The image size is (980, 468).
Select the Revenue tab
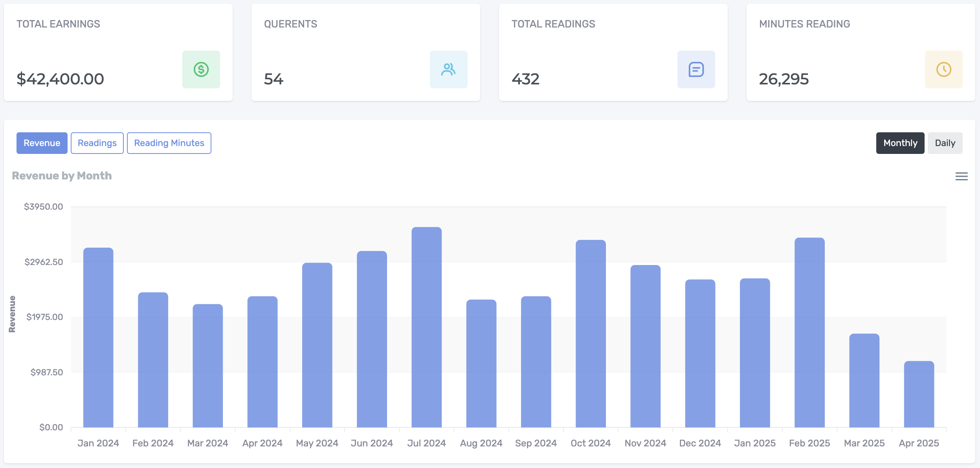[42, 143]
